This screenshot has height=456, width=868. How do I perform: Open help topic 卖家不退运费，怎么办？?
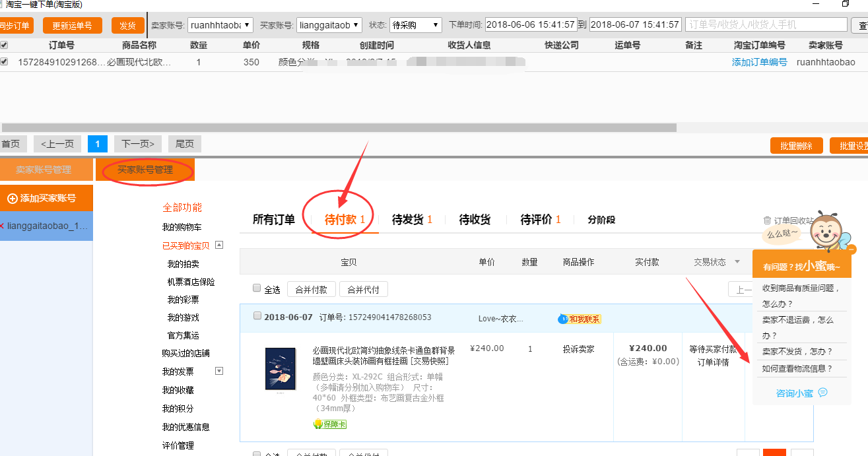click(798, 327)
